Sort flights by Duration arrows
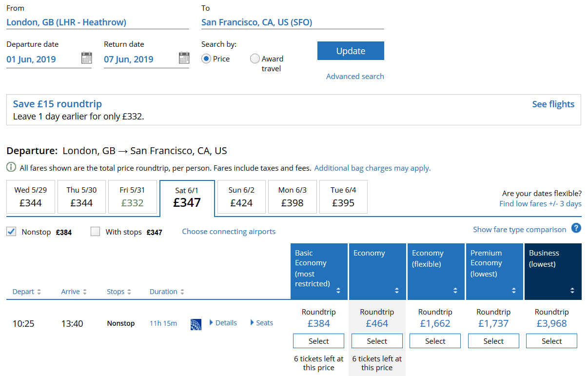The image size is (588, 376). [182, 292]
